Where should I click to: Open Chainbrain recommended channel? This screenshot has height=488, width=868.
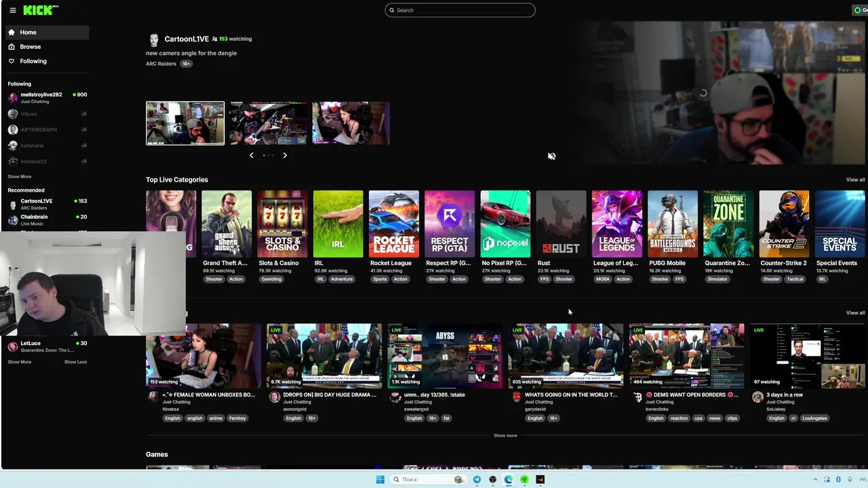pyautogui.click(x=47, y=220)
